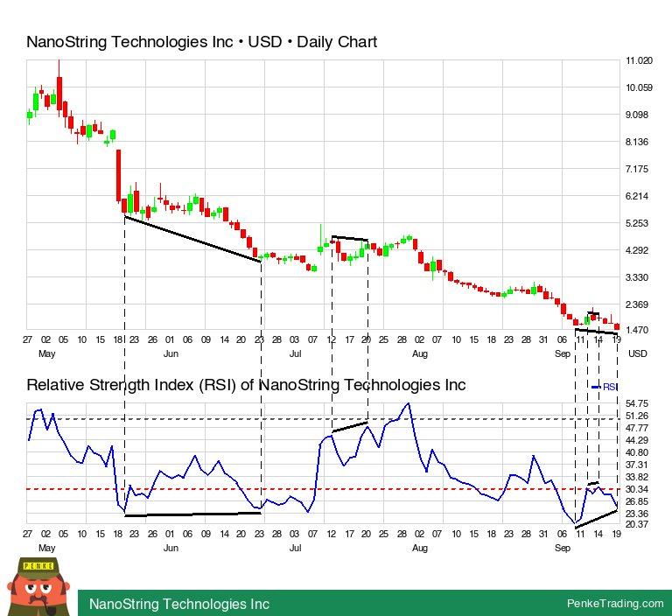This screenshot has width=672, height=616.
Task: Click the long black trendline on the price chart
Action: [x=192, y=239]
